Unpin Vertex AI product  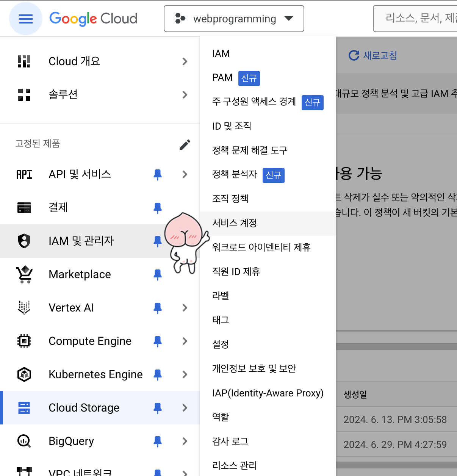158,308
